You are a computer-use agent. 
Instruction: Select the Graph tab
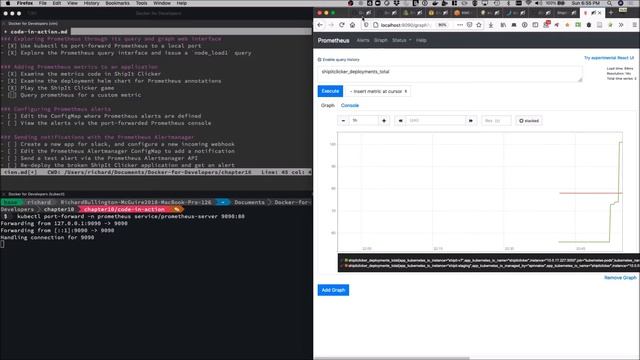tap(327, 105)
